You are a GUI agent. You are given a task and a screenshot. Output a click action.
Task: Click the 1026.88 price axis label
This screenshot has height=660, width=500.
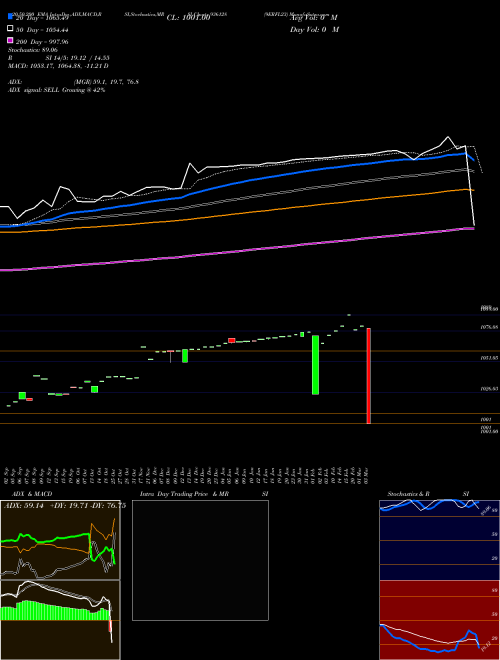click(x=489, y=389)
